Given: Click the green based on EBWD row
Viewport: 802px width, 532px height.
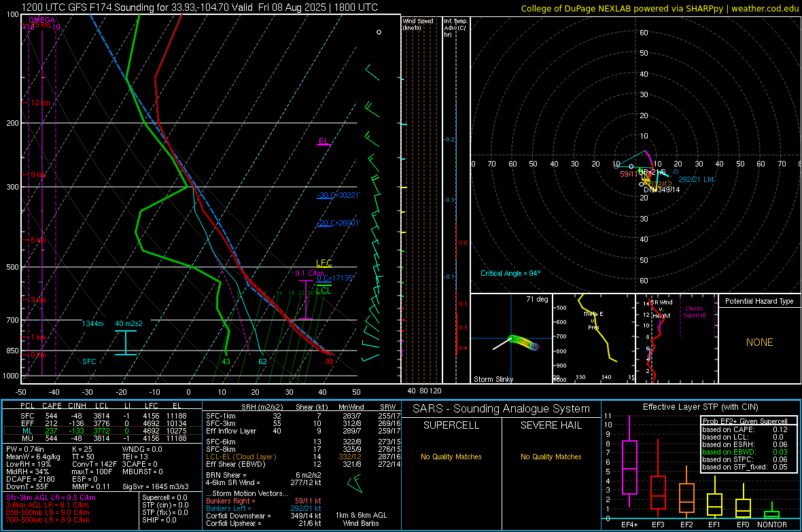Looking at the screenshot, I should pos(745,452).
